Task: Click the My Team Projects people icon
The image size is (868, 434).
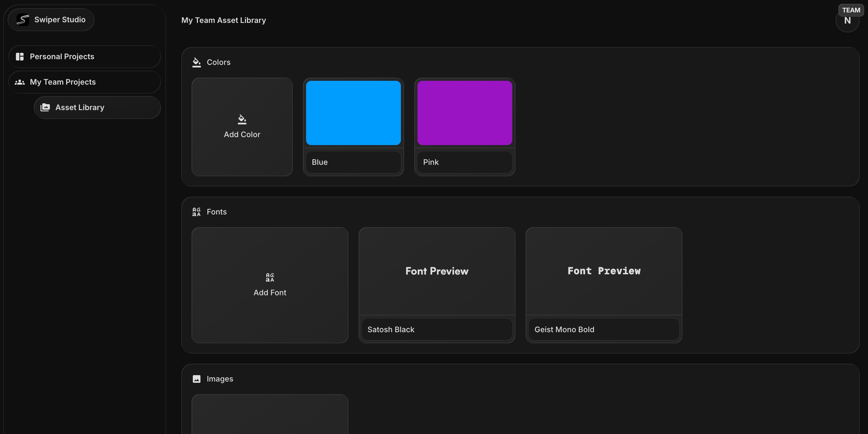Action: coord(19,82)
